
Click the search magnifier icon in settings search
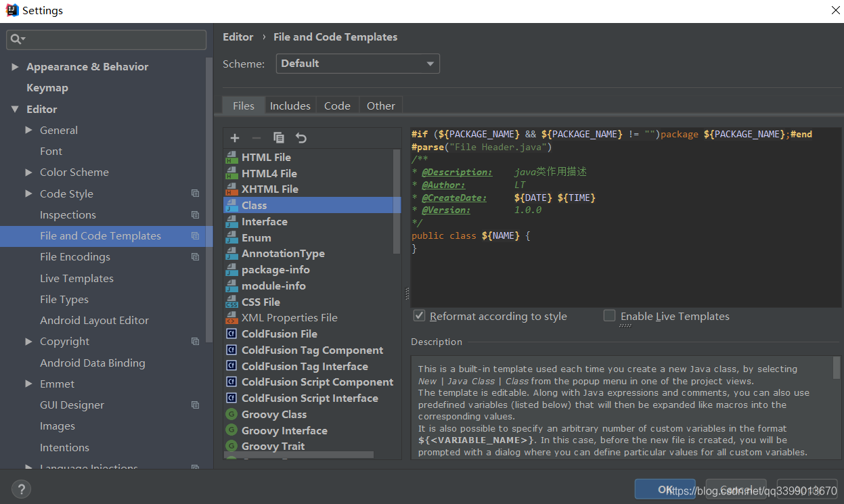point(16,40)
